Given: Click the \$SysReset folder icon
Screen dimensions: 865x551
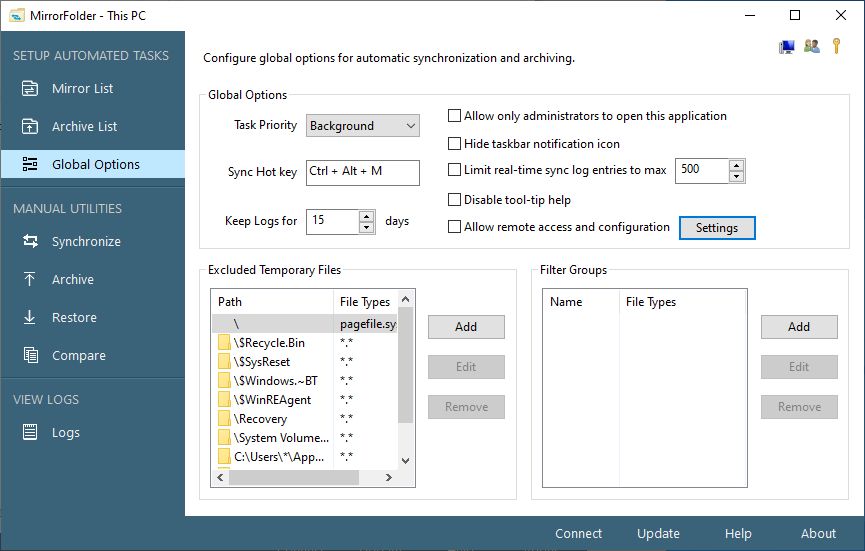Looking at the screenshot, I should [x=224, y=362].
